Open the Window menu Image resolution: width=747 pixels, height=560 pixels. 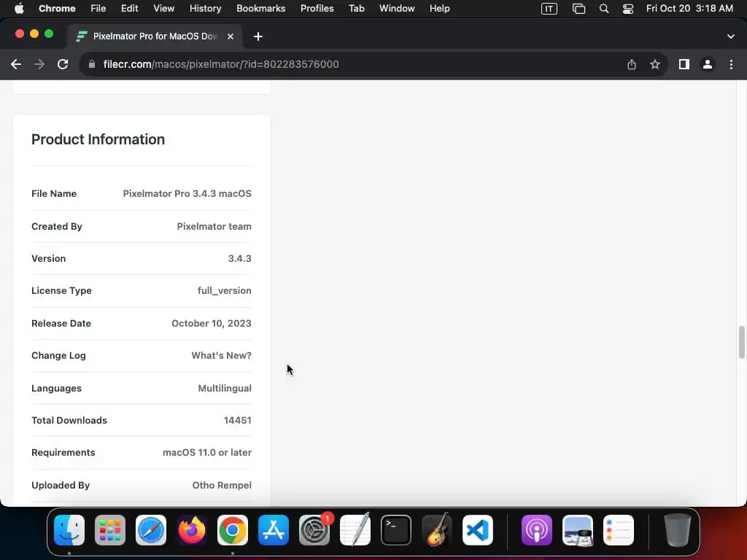coord(397,9)
